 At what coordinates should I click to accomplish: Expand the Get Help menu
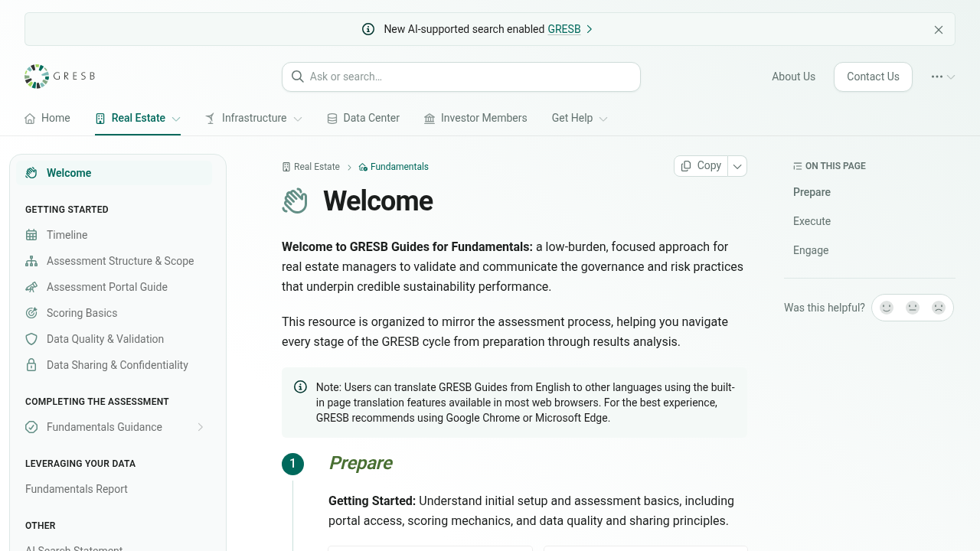click(x=580, y=118)
